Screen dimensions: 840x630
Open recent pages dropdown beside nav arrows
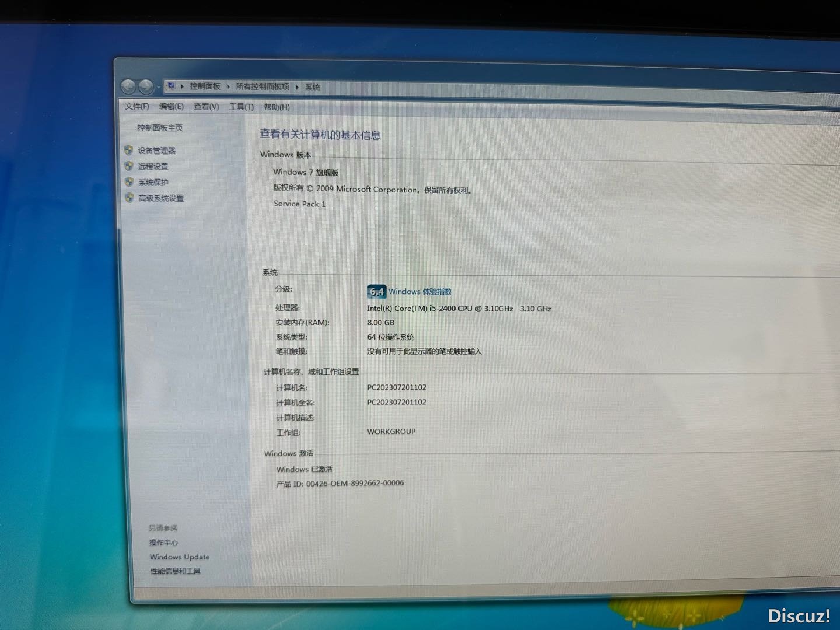tap(159, 87)
